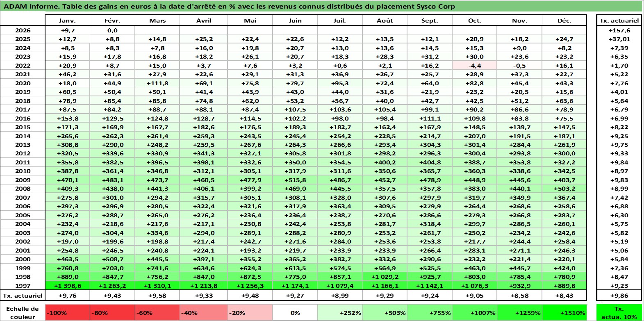Image resolution: width=644 pixels, height=321 pixels.
Task: Select the 1997 year row label
Action: pos(23,285)
